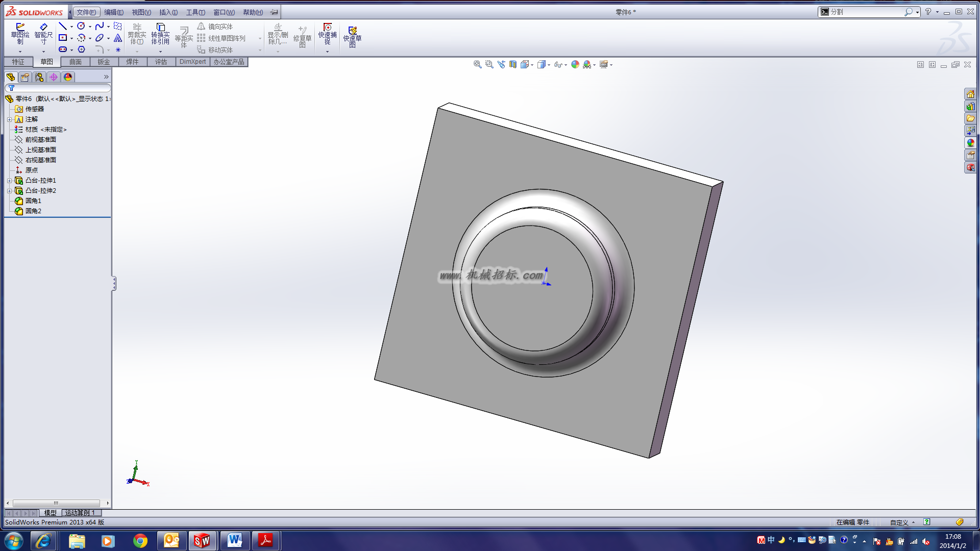Select the Line sketch tool
This screenshot has width=980, height=551.
[63, 26]
